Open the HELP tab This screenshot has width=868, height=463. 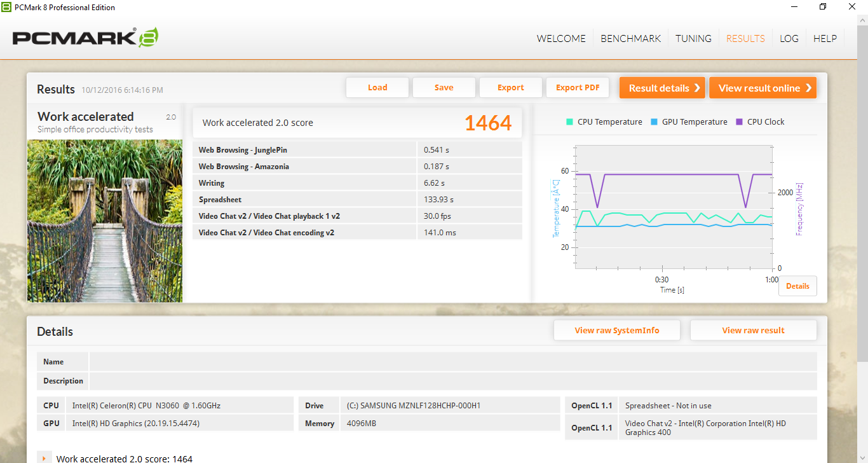pos(825,38)
